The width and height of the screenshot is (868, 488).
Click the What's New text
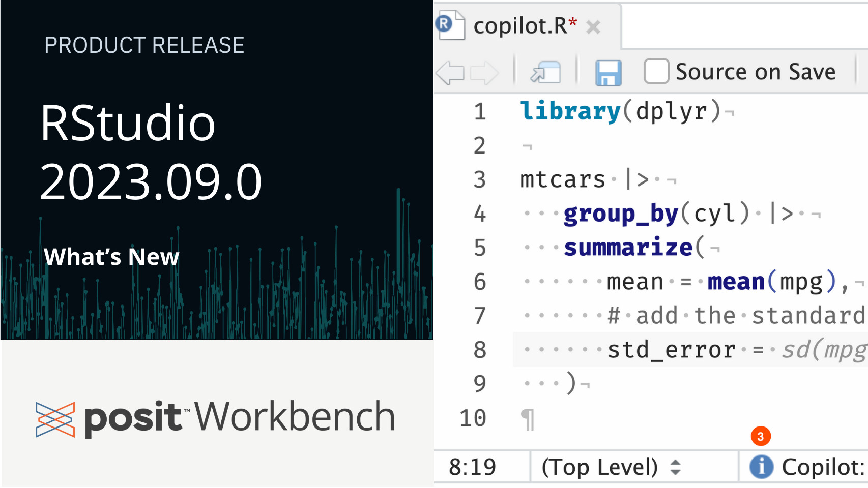tap(111, 257)
